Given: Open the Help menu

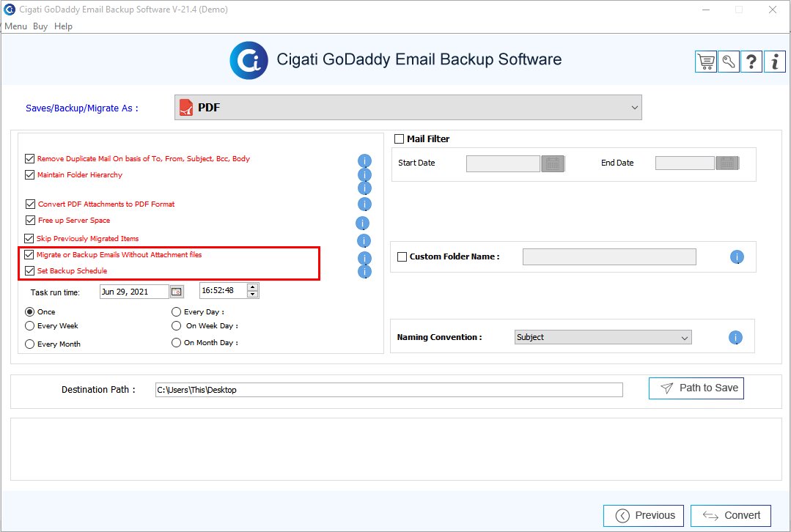Looking at the screenshot, I should coord(63,26).
